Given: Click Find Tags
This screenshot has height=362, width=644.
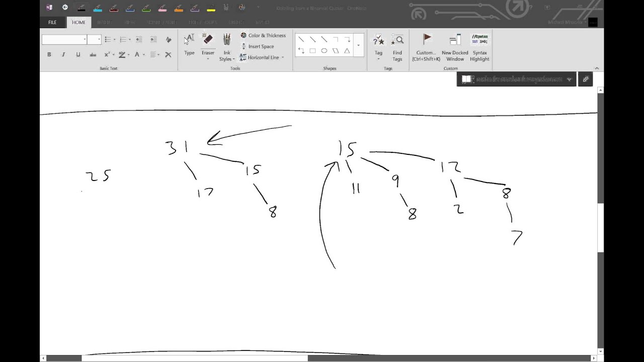Looking at the screenshot, I should (x=397, y=47).
